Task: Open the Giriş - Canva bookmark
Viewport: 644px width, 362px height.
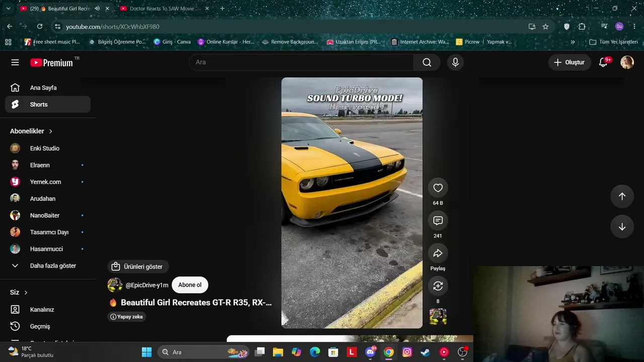Action: click(172, 42)
